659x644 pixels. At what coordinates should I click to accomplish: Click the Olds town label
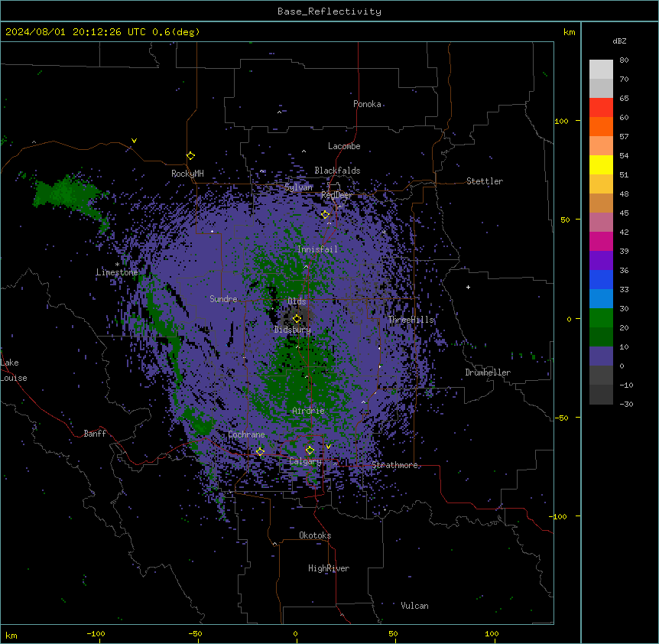pyautogui.click(x=297, y=301)
